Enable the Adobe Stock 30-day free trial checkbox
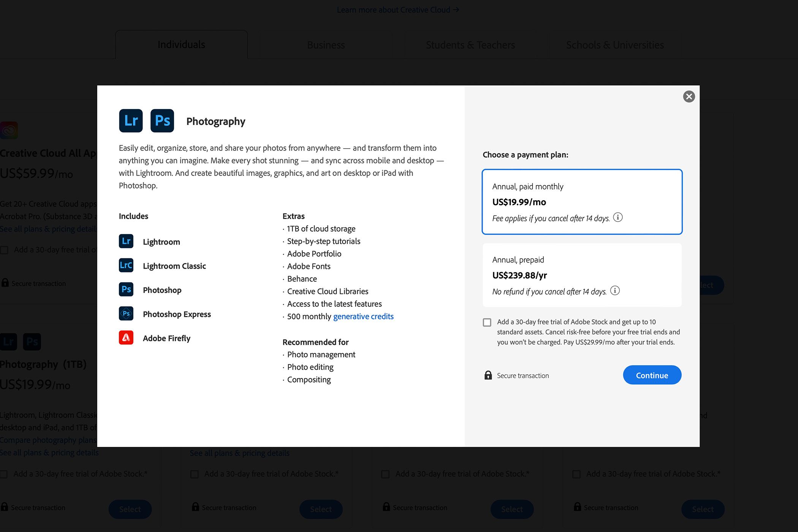This screenshot has height=532, width=798. pyautogui.click(x=487, y=322)
